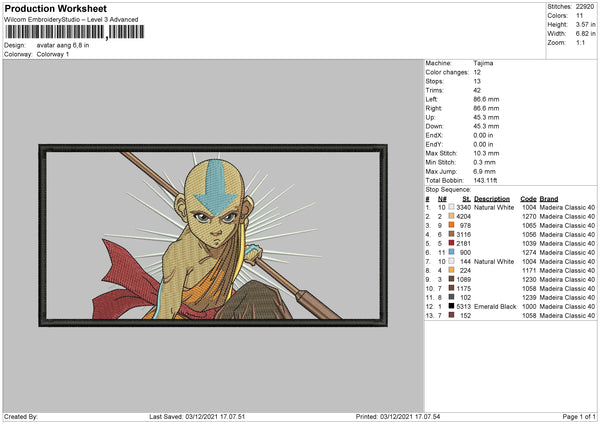Click the Trims value 42
The height and width of the screenshot is (424, 600).
477,90
